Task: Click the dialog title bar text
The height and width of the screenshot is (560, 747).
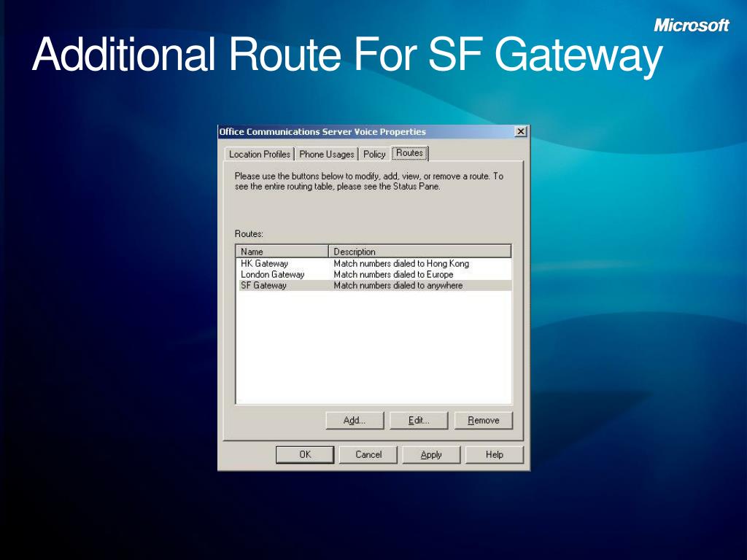Action: 322,132
